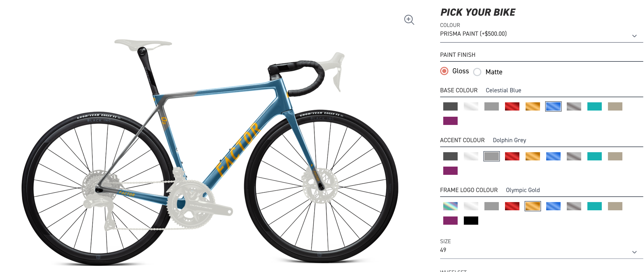Image resolution: width=644 pixels, height=272 pixels.
Task: Select the Gloss paint finish
Action: tap(444, 71)
